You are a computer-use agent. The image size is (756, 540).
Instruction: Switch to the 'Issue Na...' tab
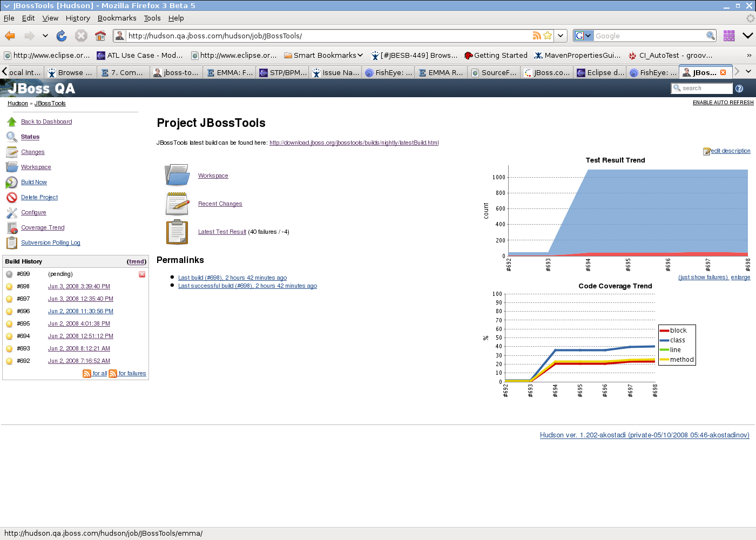point(335,72)
